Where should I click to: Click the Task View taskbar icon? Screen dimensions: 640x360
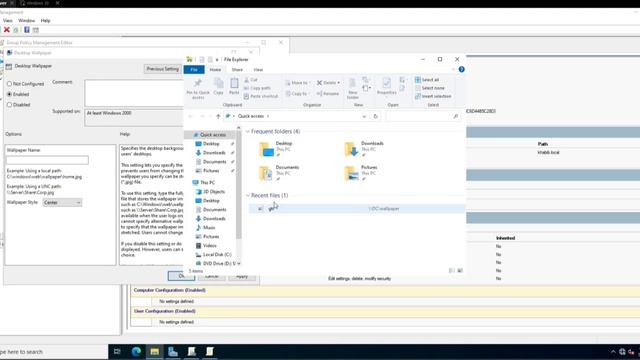tap(117, 351)
